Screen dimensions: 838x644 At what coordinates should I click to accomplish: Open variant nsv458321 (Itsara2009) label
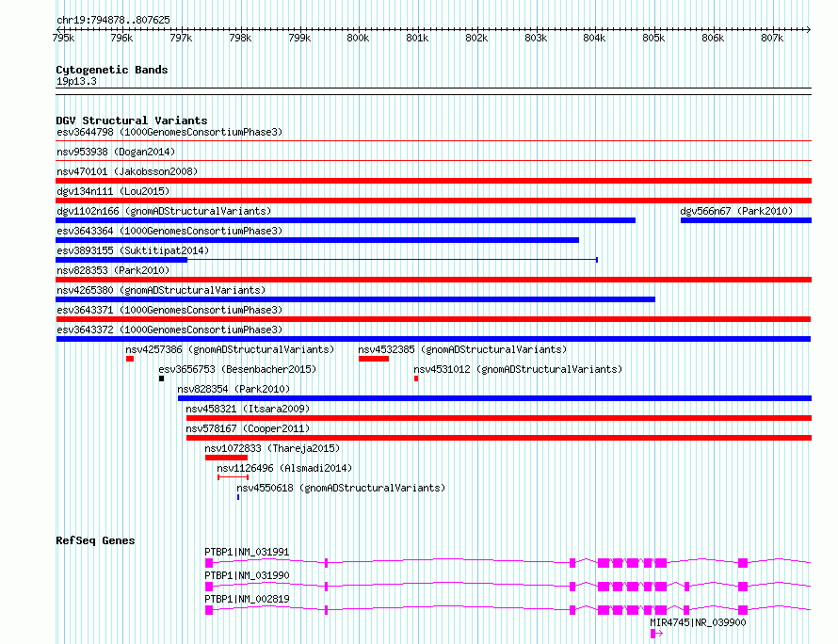point(248,409)
